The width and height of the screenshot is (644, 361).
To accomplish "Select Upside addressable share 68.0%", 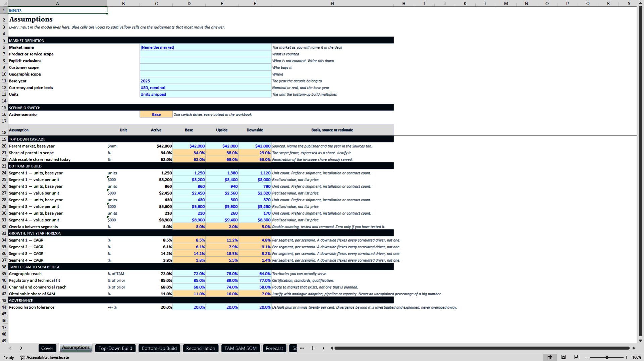I will (222, 159).
